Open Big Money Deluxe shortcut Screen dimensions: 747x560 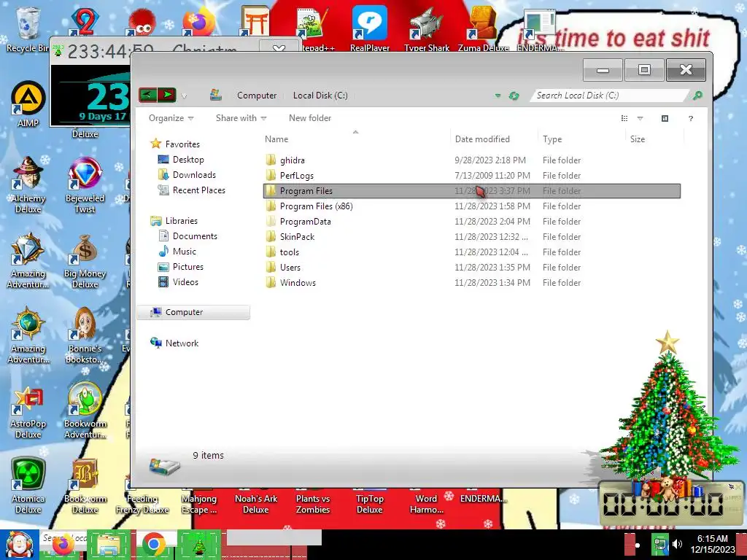click(85, 261)
